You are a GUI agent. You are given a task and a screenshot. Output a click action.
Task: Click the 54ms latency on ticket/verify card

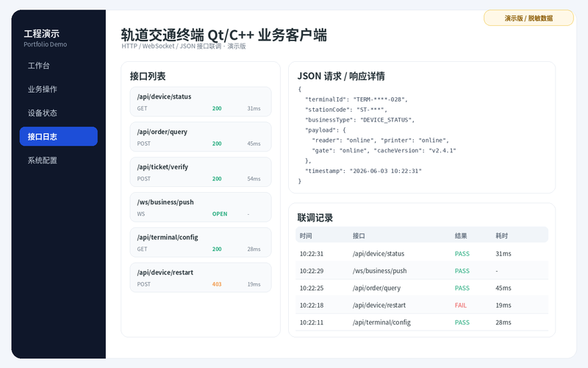click(254, 179)
